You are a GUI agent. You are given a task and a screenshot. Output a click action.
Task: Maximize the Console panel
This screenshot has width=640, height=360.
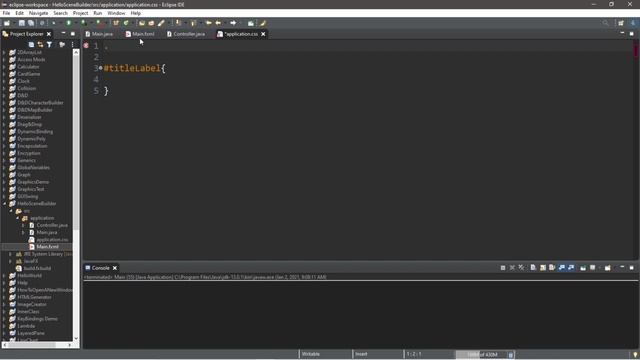[631, 267]
